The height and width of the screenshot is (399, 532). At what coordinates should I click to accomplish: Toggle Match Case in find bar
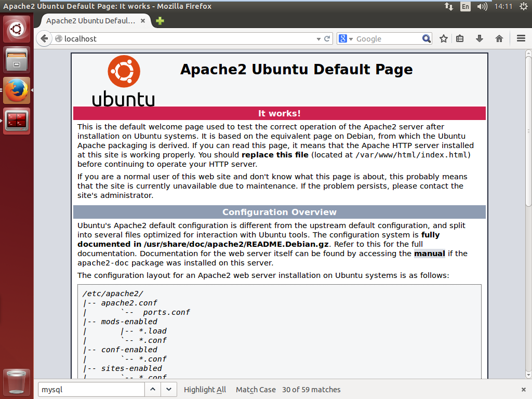(x=256, y=390)
